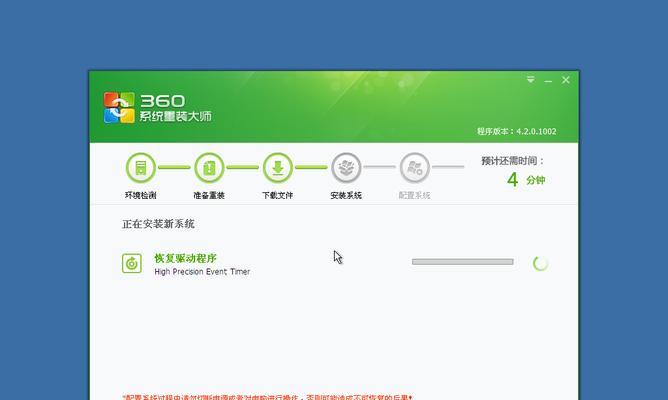Click the green loading spinner icon

[x=541, y=264]
